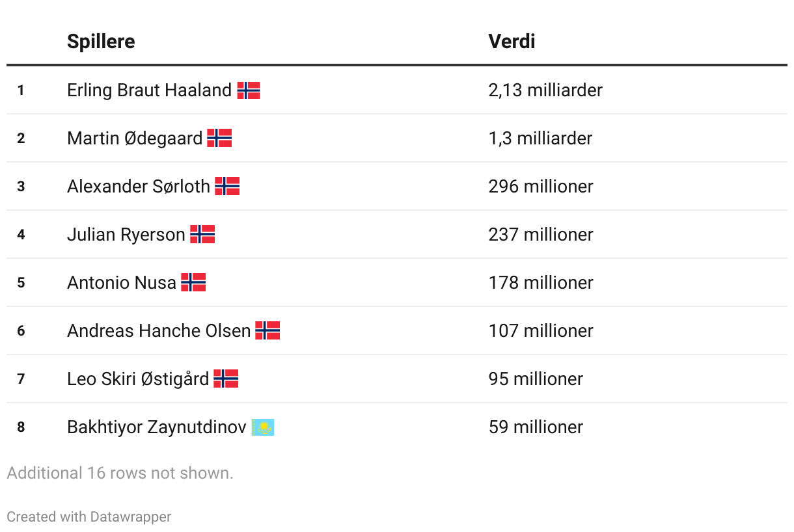The width and height of the screenshot is (794, 532).
Task: Click the Norwegian flag beside Julian Ryerson
Action: (202, 235)
